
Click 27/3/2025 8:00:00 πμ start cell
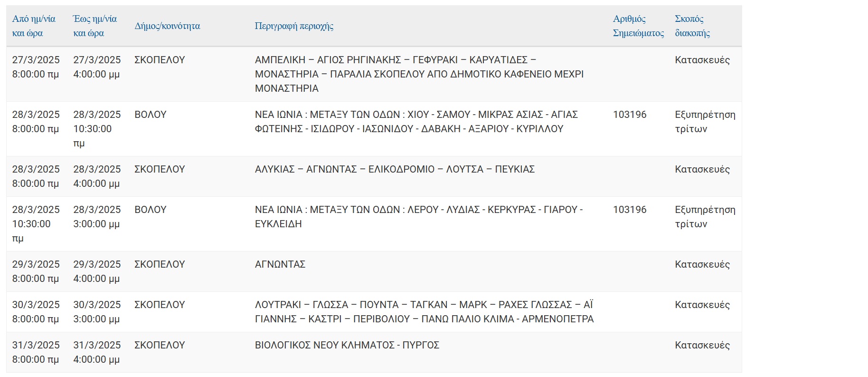tap(36, 67)
